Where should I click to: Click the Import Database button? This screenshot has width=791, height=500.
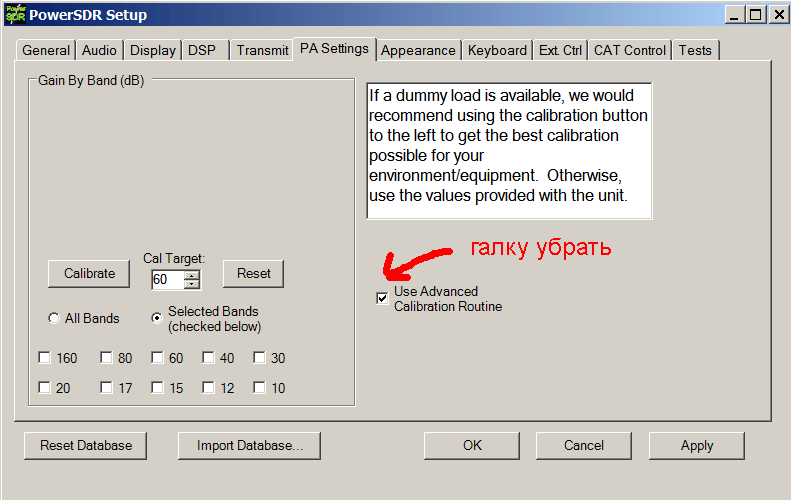(249, 445)
